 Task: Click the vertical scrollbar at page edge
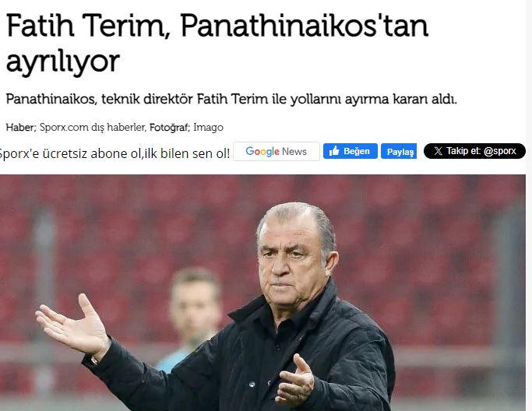tap(529, 205)
